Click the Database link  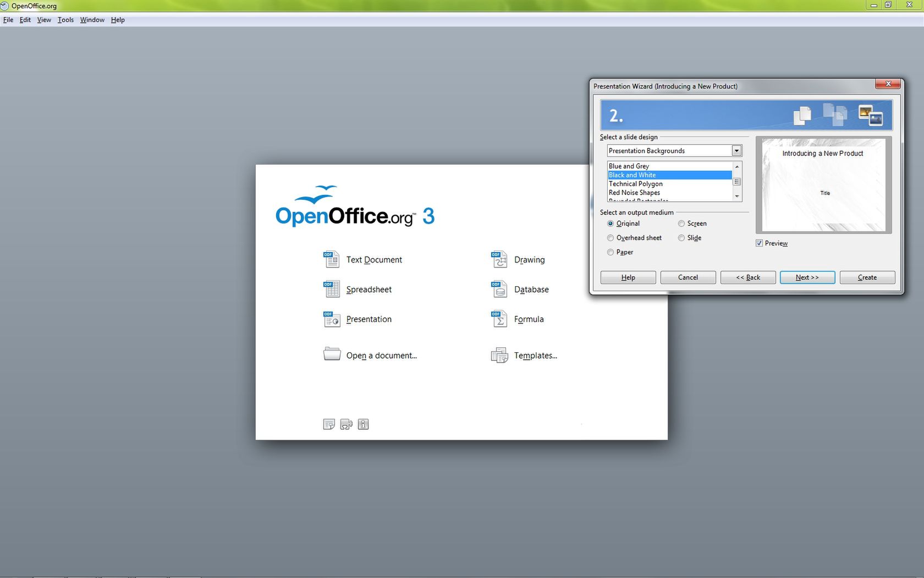pyautogui.click(x=531, y=290)
